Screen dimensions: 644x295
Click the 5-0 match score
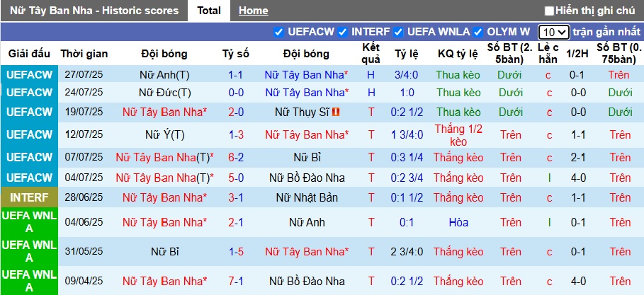coord(236,178)
